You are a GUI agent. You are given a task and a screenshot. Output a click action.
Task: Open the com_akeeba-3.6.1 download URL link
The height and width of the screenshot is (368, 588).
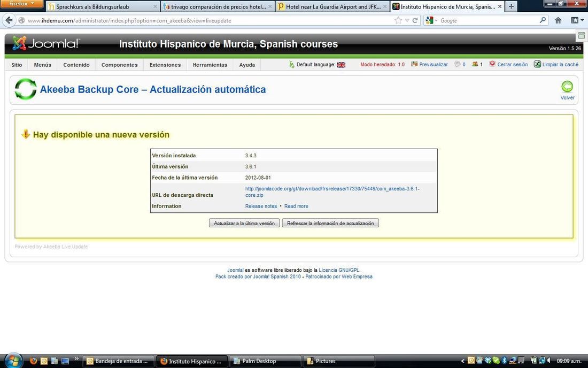(x=332, y=191)
